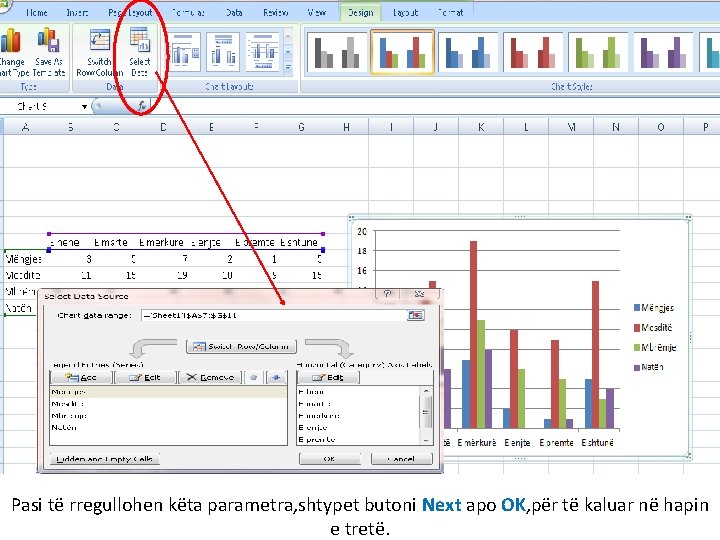Move series up arrow
Viewport: 720px width, 540px height.
(x=254, y=377)
